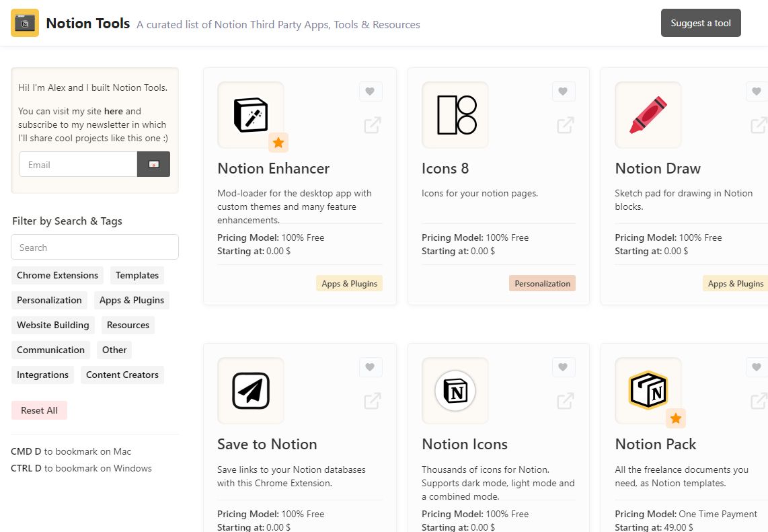Click the Notion Tools site title
This screenshot has width=768, height=532.
click(88, 24)
